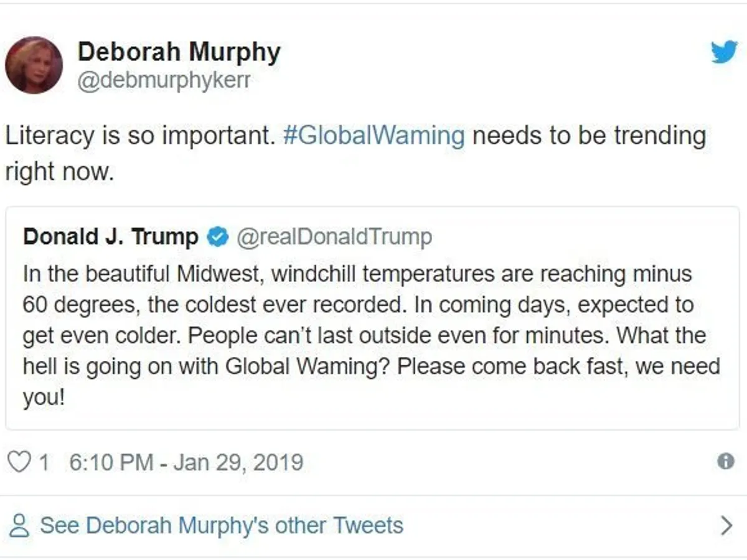Click the like count number 1
This screenshot has height=560, width=747.
pyautogui.click(x=44, y=462)
